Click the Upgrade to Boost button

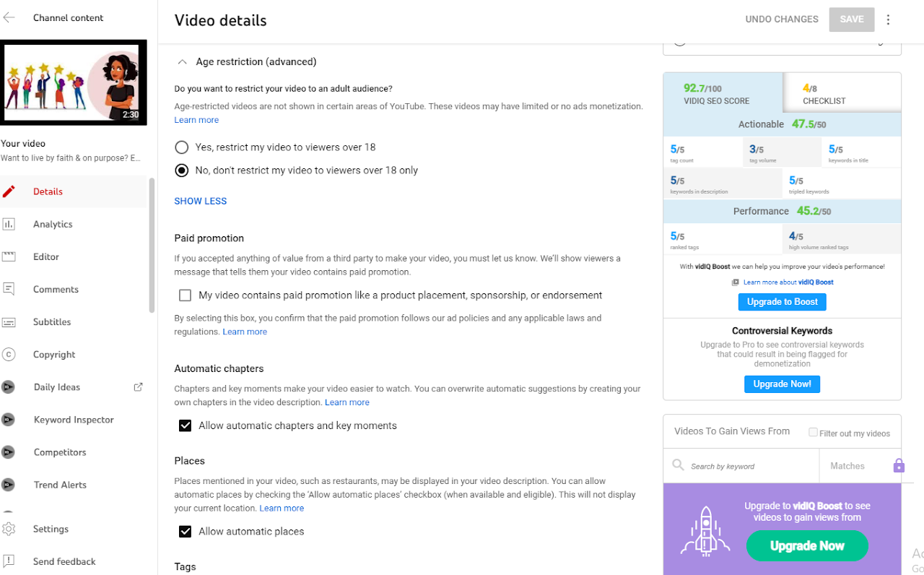[782, 302]
